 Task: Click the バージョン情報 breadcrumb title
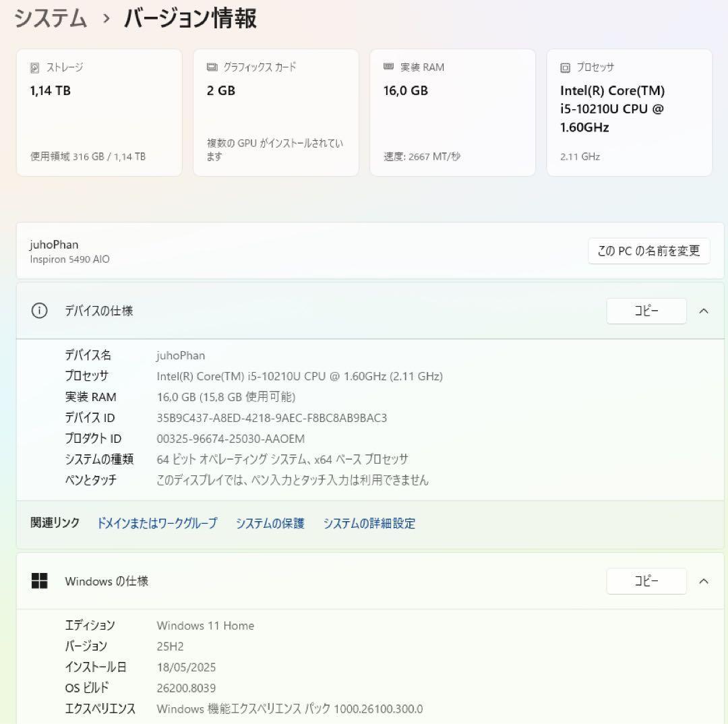point(190,19)
